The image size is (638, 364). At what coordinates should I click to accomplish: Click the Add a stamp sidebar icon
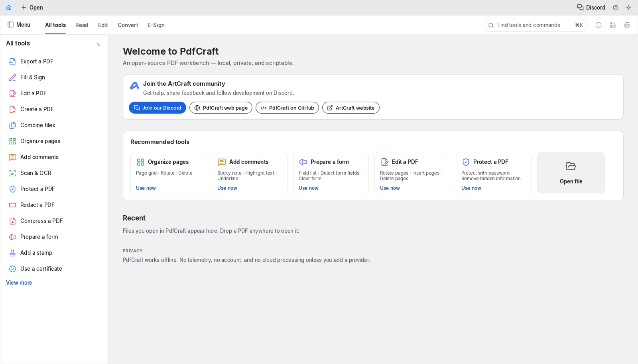pyautogui.click(x=13, y=253)
